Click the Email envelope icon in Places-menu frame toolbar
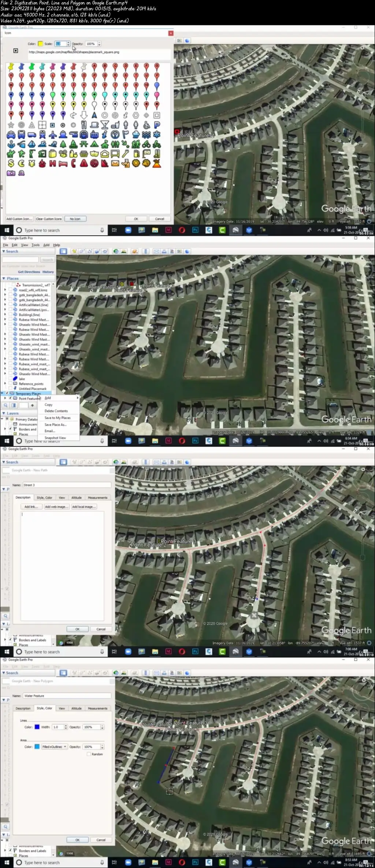375x868 pixels. pyautogui.click(x=156, y=251)
